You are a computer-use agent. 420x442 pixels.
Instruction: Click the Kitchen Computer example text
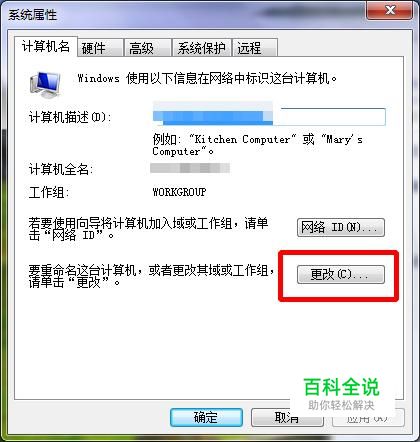pyautogui.click(x=243, y=139)
